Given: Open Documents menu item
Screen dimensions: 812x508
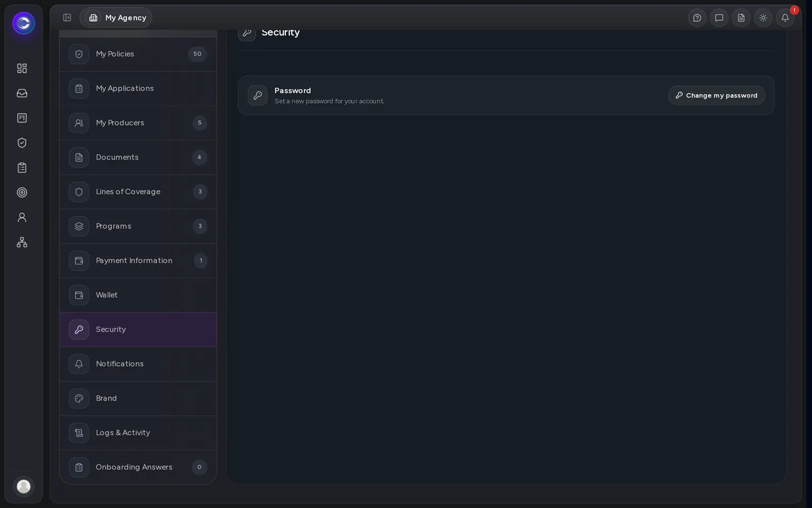Looking at the screenshot, I should [138, 157].
